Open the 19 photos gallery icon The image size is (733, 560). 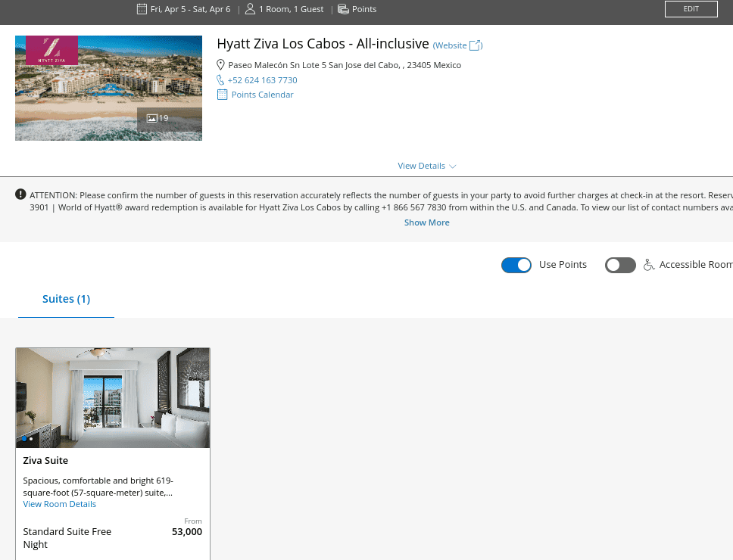tap(152, 118)
